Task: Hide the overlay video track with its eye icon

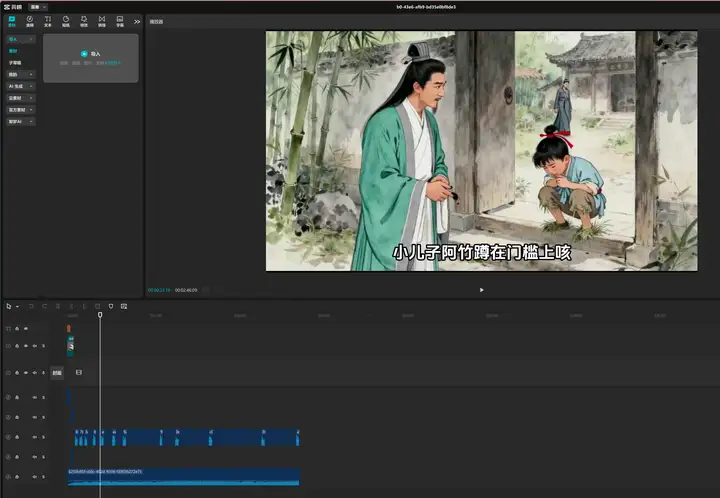Action: click(x=26, y=346)
